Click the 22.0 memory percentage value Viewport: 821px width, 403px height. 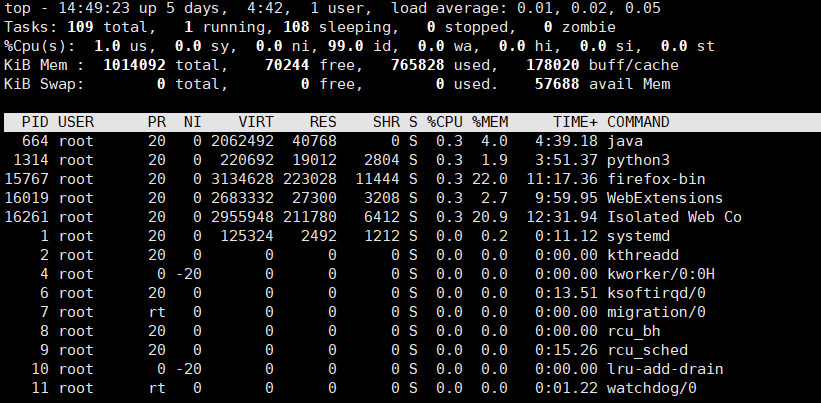(x=490, y=179)
